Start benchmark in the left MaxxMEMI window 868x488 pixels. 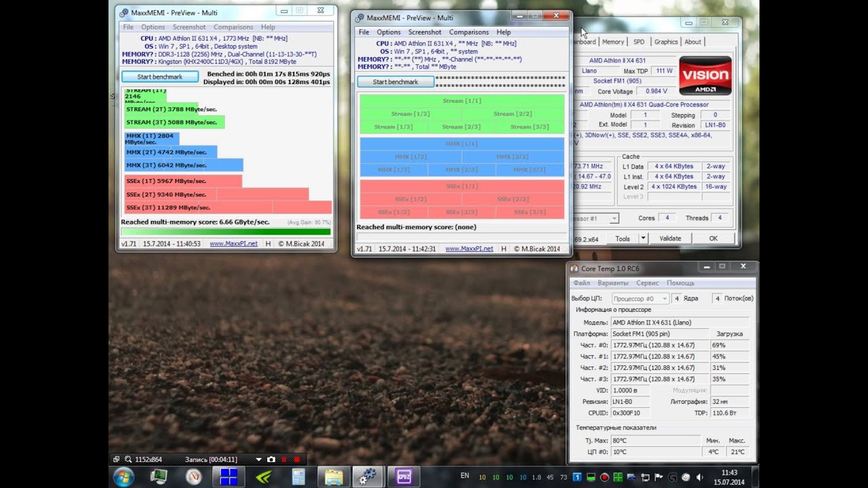click(160, 77)
